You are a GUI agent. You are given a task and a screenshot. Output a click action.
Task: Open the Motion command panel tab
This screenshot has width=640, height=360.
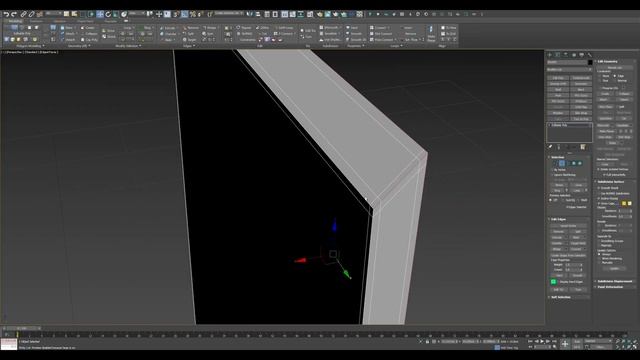tap(574, 55)
